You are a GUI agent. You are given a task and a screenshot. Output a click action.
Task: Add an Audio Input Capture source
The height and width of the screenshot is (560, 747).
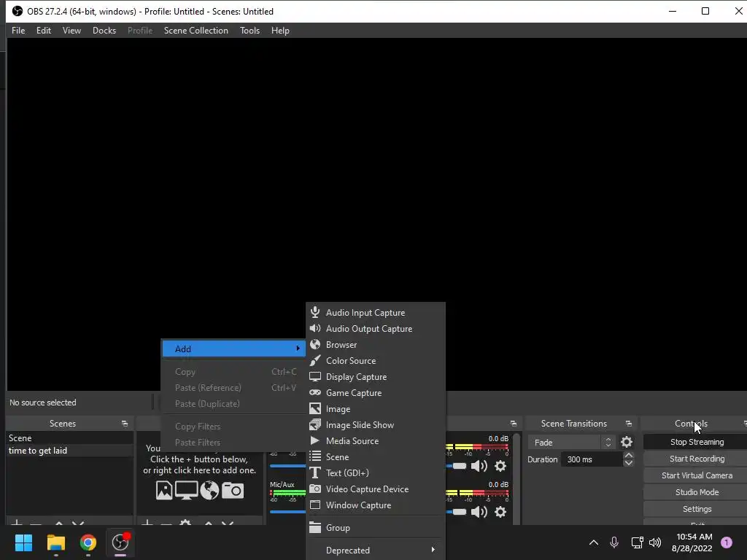(376, 312)
